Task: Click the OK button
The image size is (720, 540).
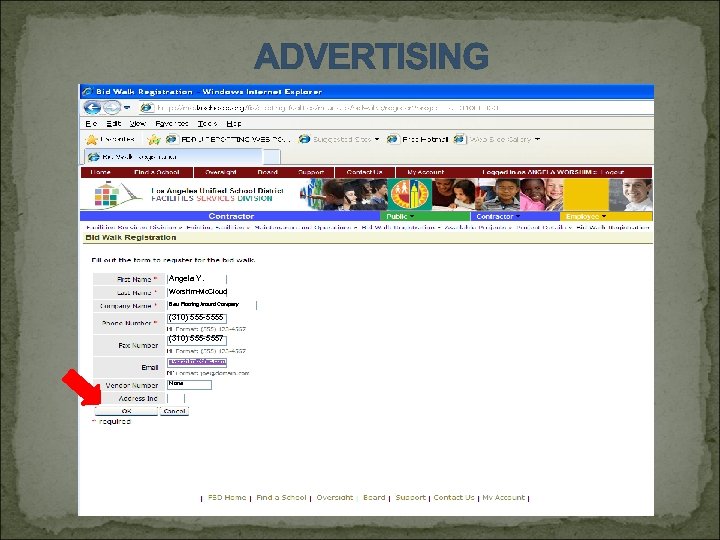Action: point(126,411)
